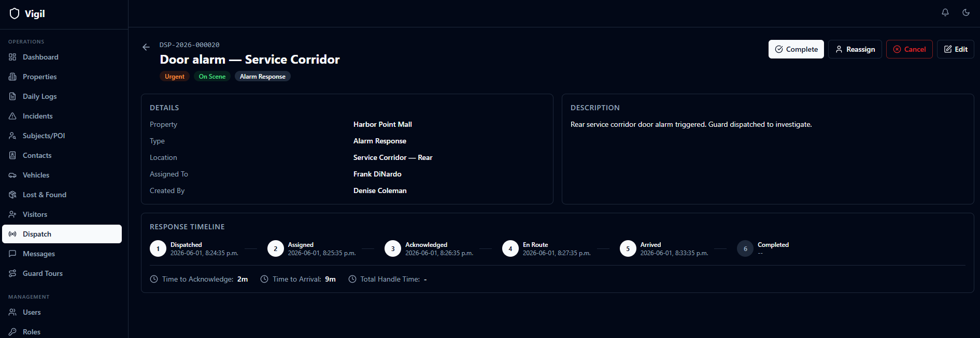Click the Guard Tours route icon

point(12,273)
